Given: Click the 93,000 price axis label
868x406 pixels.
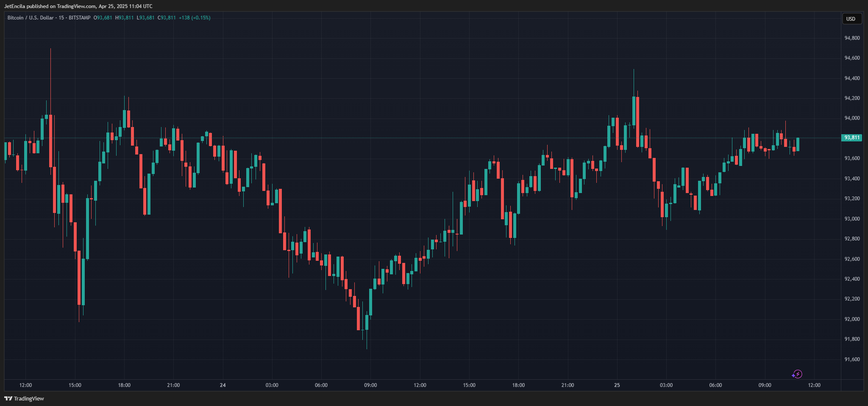Looking at the screenshot, I should tap(852, 219).
